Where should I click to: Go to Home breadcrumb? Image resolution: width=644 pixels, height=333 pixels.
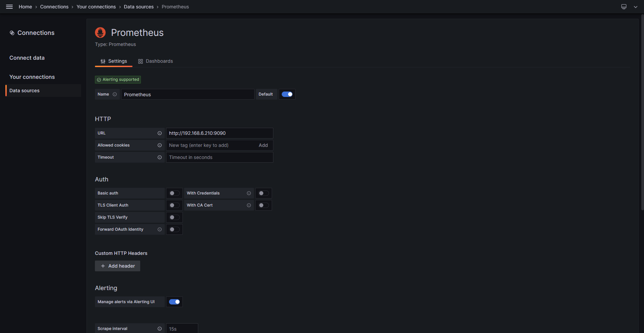(25, 7)
